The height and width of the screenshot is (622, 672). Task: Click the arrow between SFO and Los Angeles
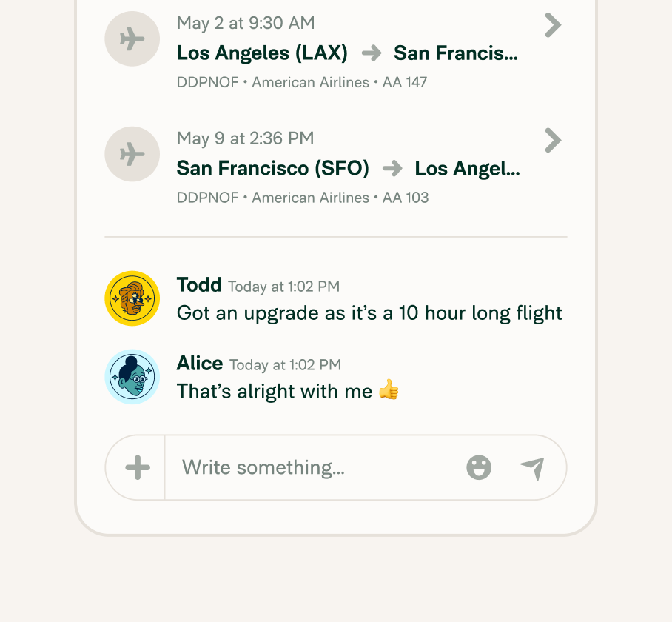tap(392, 169)
